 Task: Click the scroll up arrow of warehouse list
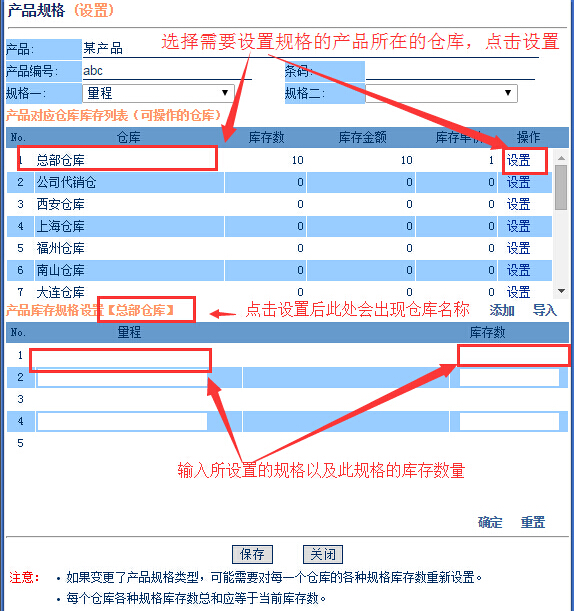[561, 158]
